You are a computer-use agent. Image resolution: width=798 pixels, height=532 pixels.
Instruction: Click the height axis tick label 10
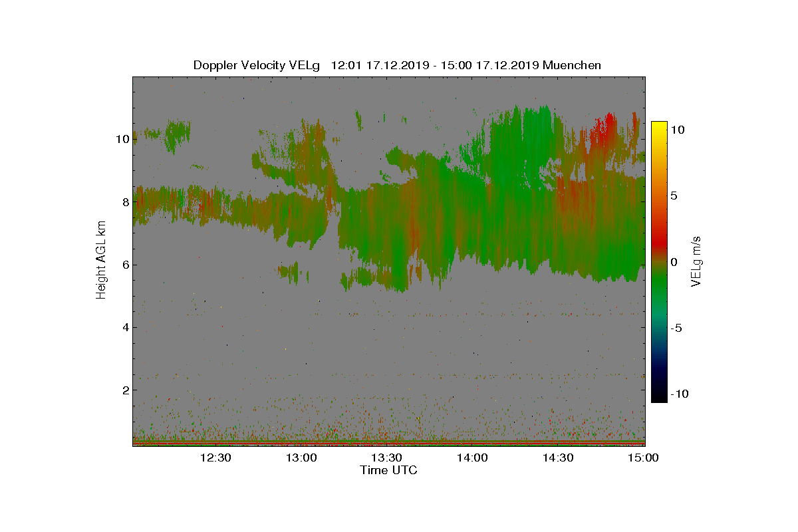coord(122,139)
